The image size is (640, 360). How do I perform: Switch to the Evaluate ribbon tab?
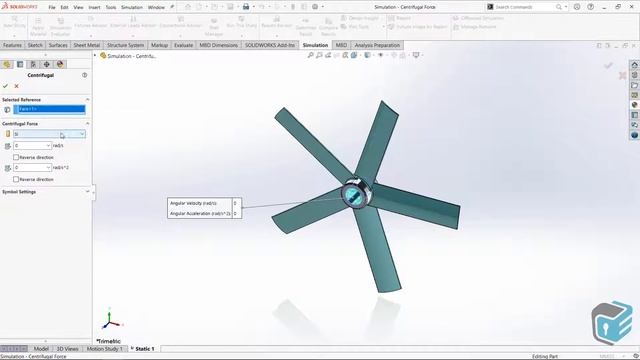click(184, 45)
